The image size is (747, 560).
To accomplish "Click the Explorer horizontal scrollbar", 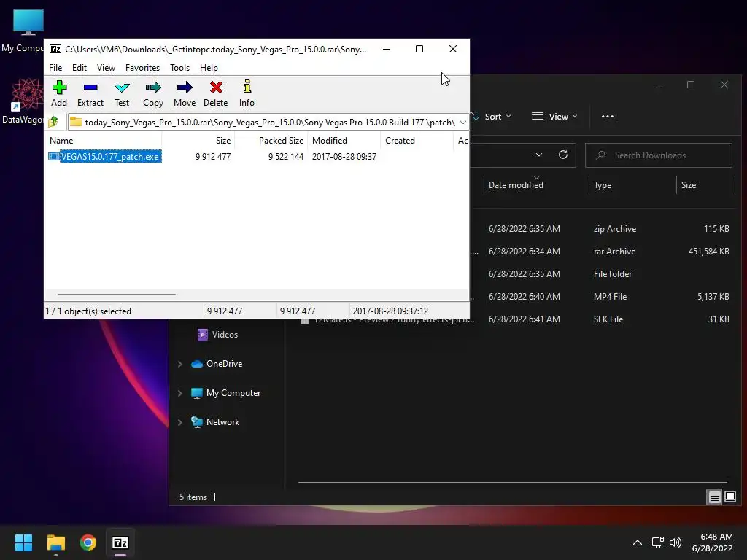I will (513, 483).
